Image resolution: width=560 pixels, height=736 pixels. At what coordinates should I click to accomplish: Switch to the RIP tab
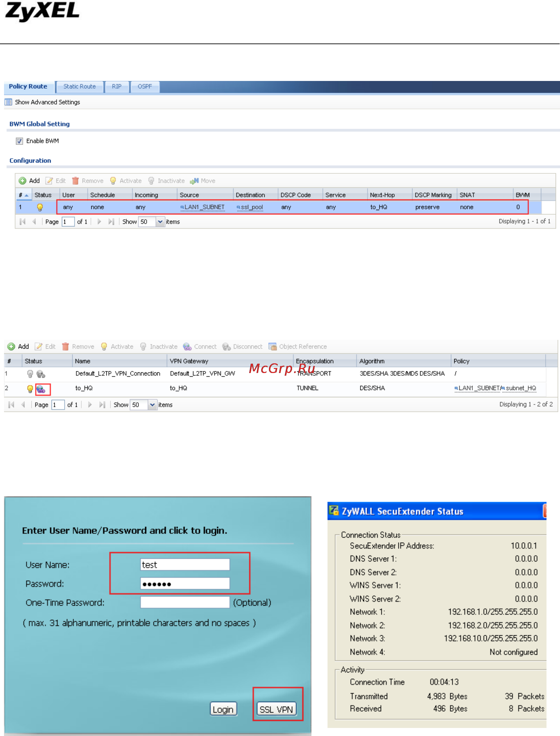click(117, 87)
